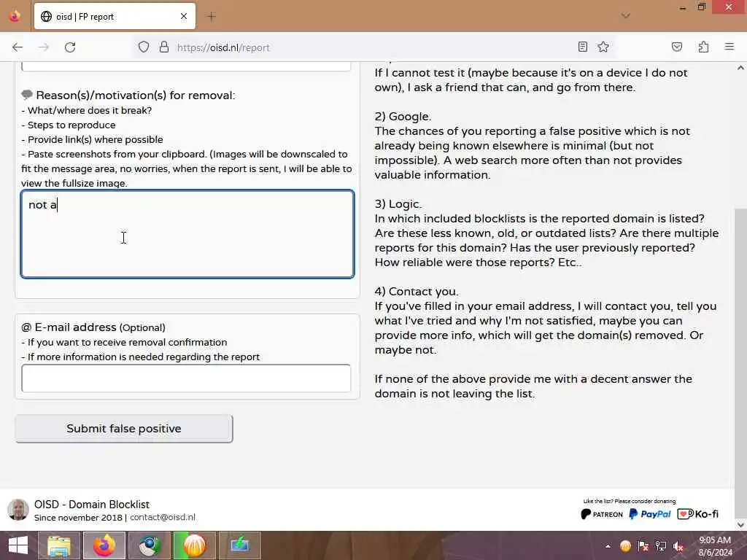Click 'Like the list? Please consider donating' text

point(630,501)
